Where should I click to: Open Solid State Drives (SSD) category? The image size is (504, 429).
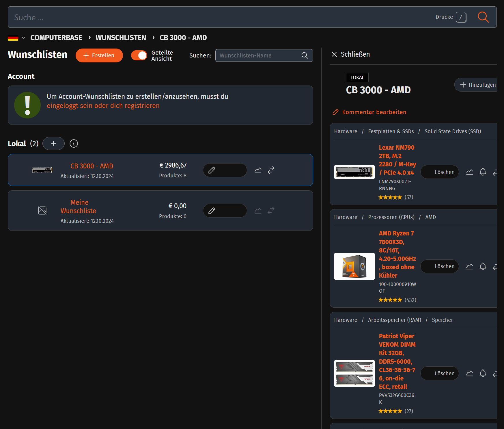click(453, 131)
